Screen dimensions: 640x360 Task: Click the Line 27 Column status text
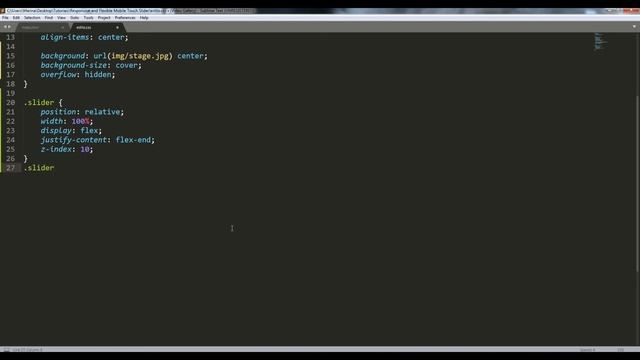pos(28,350)
